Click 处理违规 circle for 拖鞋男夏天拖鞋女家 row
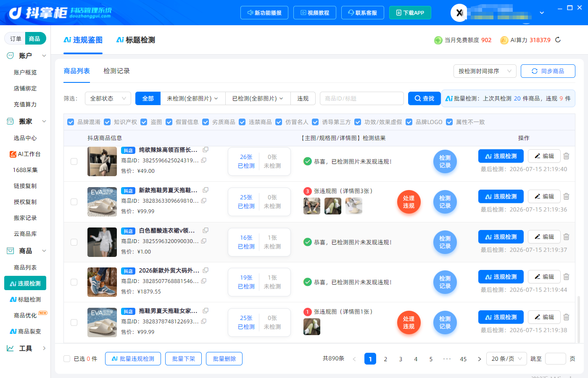This screenshot has height=378, width=588. point(409,322)
